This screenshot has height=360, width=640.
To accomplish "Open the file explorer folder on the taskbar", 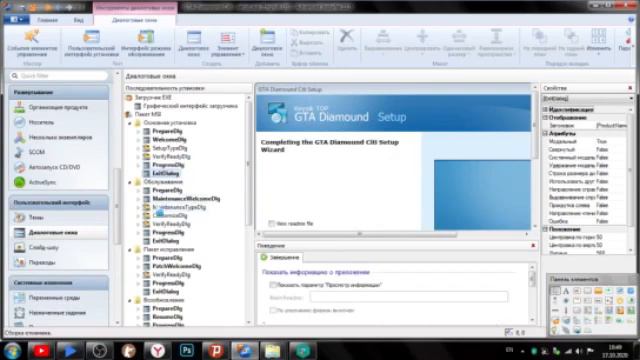I will tap(273, 351).
